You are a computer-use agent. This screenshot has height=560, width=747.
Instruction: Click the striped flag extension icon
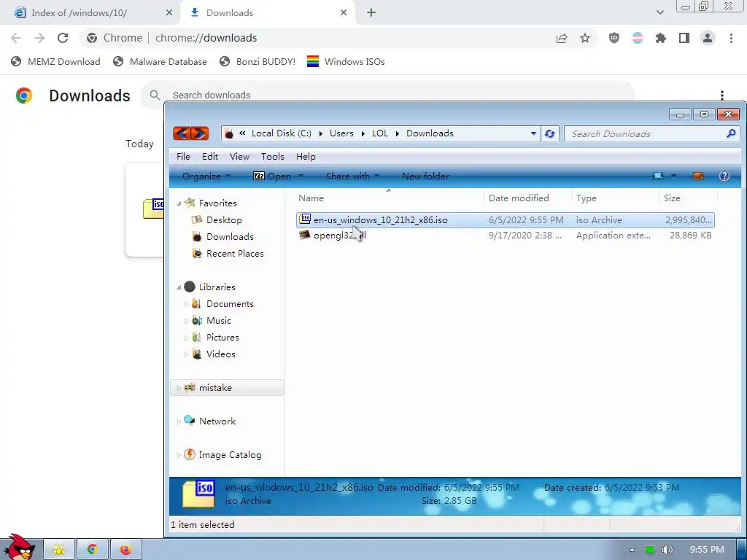pyautogui.click(x=638, y=38)
